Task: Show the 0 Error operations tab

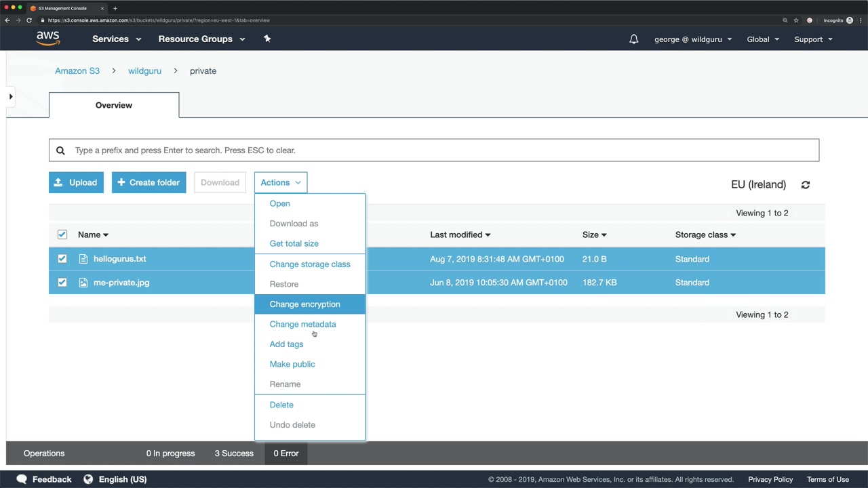Action: [x=286, y=453]
